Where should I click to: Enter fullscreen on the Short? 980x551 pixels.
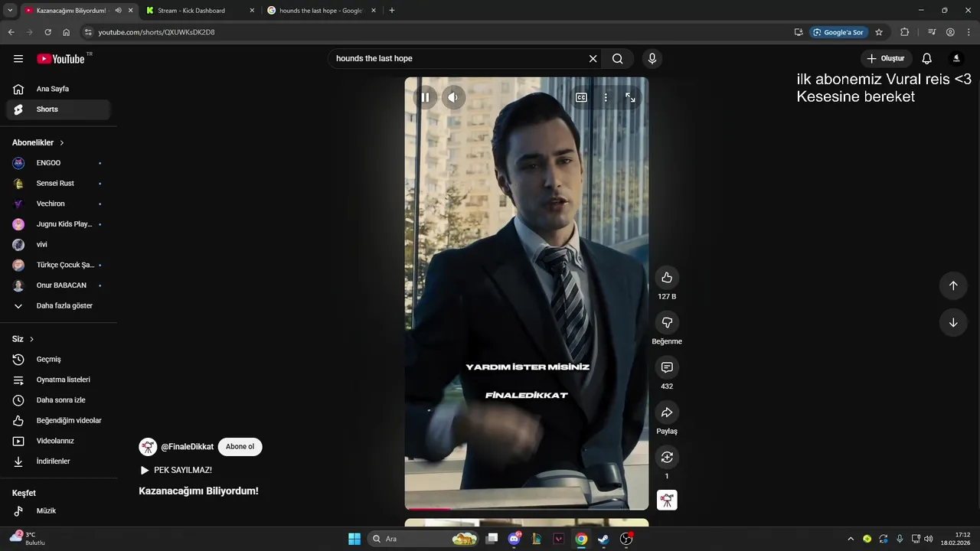630,97
